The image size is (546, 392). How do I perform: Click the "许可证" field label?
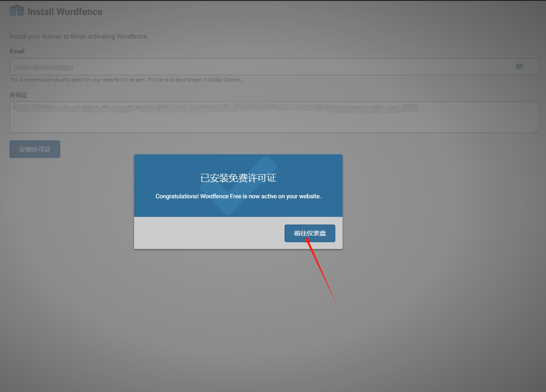tap(19, 95)
